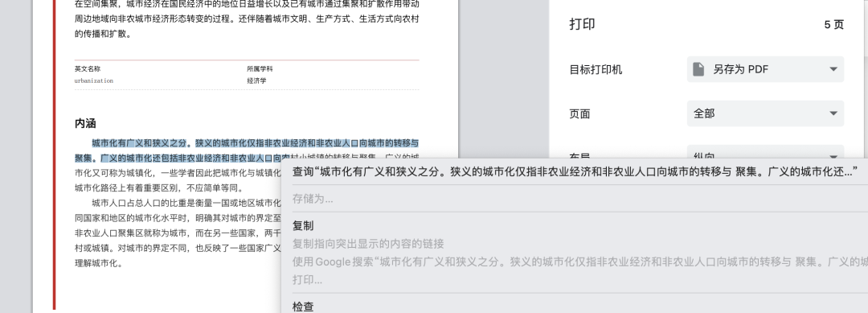
Task: Expand the 页面 dropdown showing 全部
Action: pos(765,113)
